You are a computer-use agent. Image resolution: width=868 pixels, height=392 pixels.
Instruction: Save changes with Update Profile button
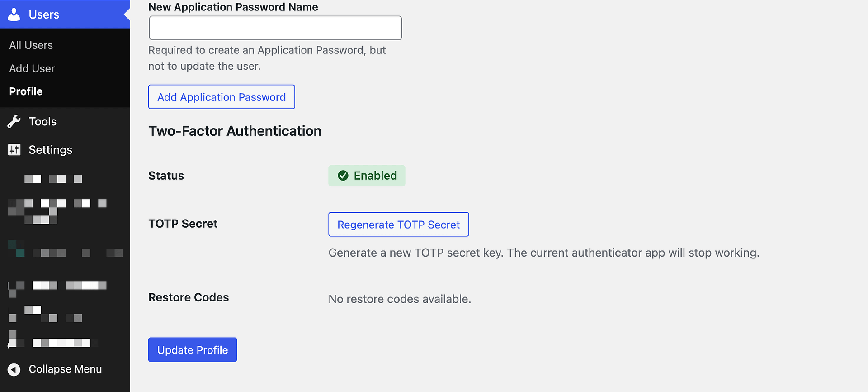(193, 350)
